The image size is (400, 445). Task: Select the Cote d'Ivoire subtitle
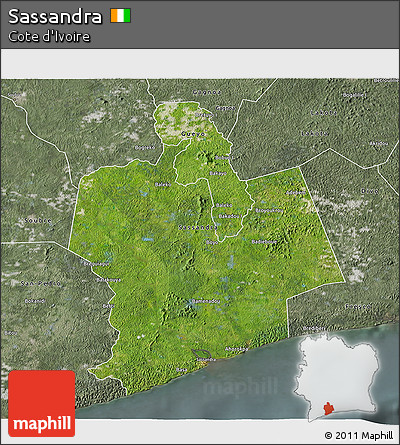tap(49, 36)
